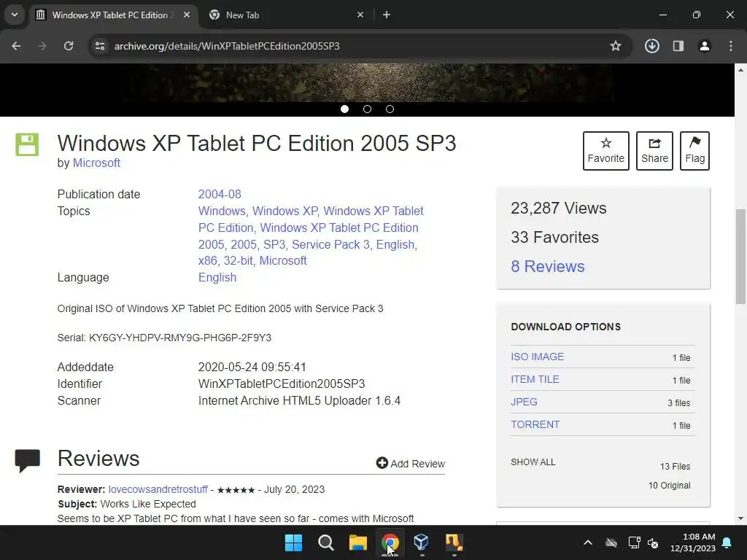
Task: Click scrollbar down arrow
Action: point(740,518)
